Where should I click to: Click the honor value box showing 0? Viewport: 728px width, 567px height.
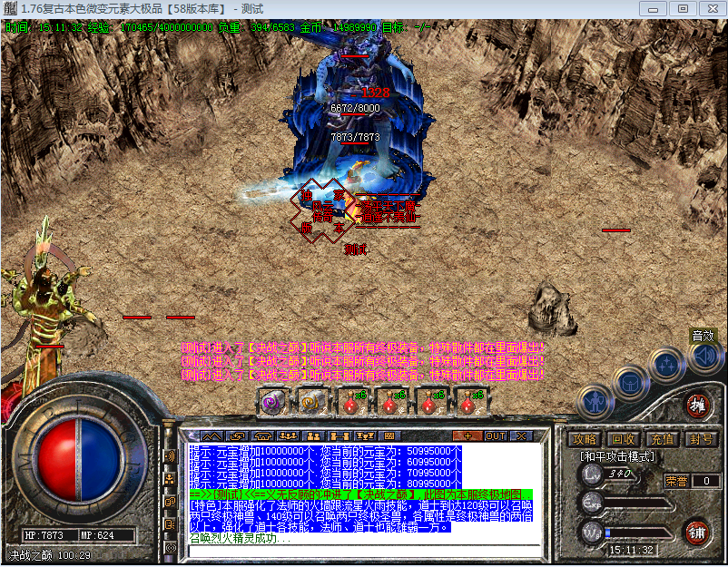(x=706, y=481)
